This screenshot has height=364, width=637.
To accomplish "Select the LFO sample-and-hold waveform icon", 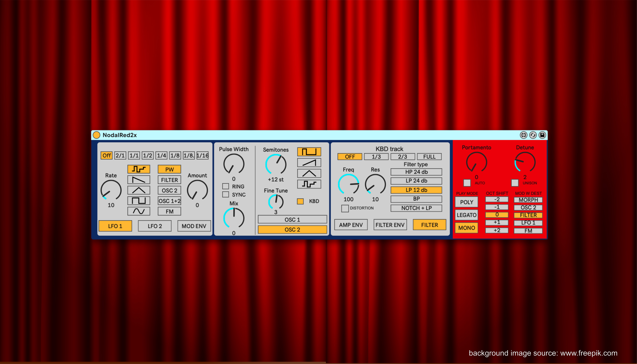I will [139, 169].
